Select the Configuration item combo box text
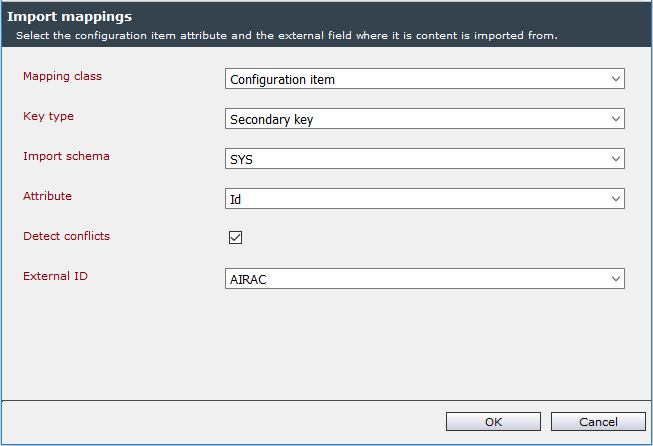 (282, 80)
